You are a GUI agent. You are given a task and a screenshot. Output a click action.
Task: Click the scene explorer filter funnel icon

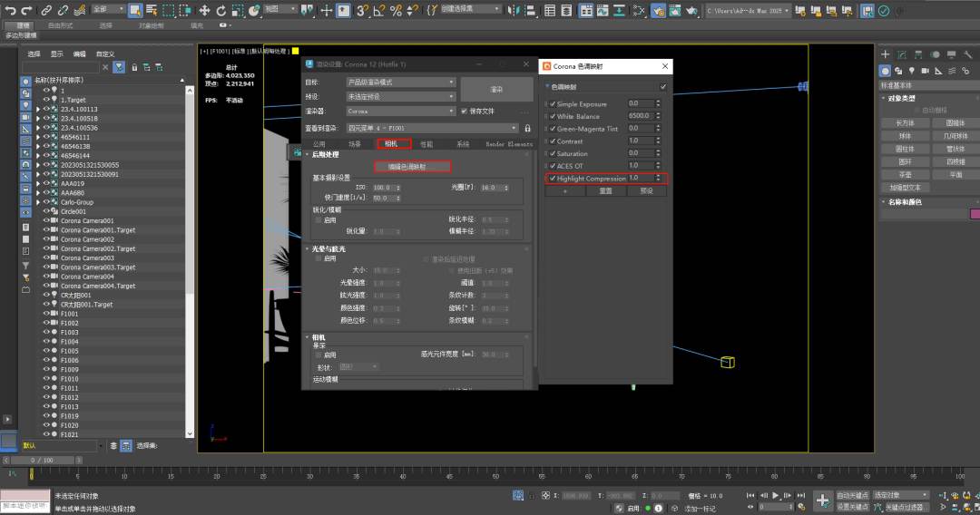coord(119,67)
